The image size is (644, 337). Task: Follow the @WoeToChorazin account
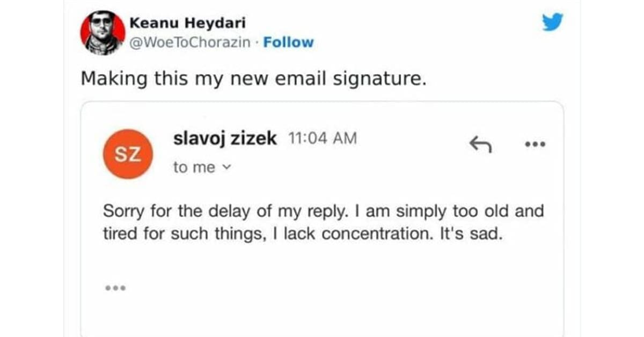tap(288, 42)
